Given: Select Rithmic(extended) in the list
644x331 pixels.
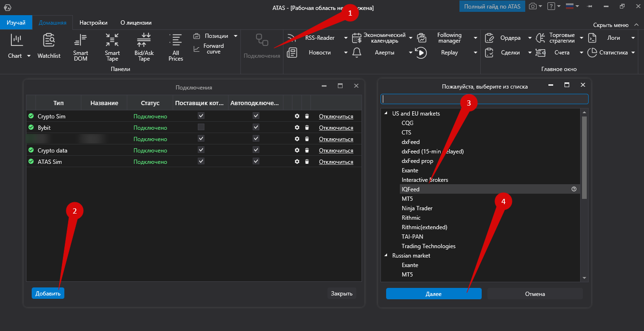Looking at the screenshot, I should 424,227.
